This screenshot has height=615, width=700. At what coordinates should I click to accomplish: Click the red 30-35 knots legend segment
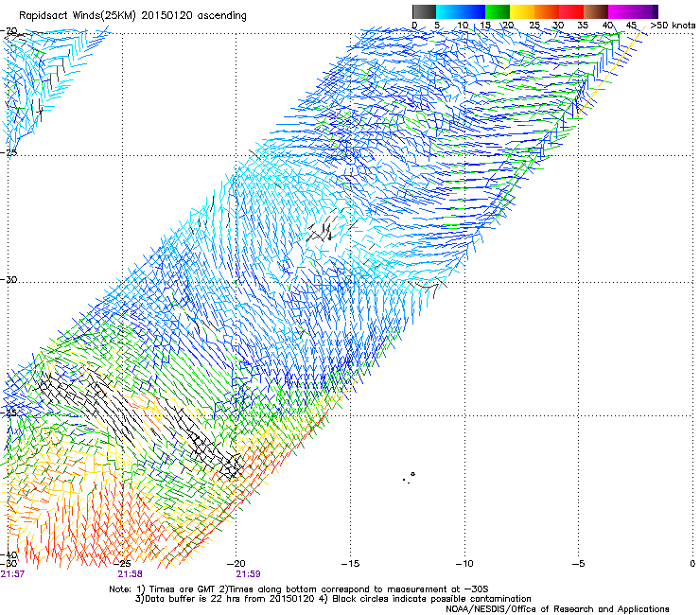pyautogui.click(x=571, y=11)
